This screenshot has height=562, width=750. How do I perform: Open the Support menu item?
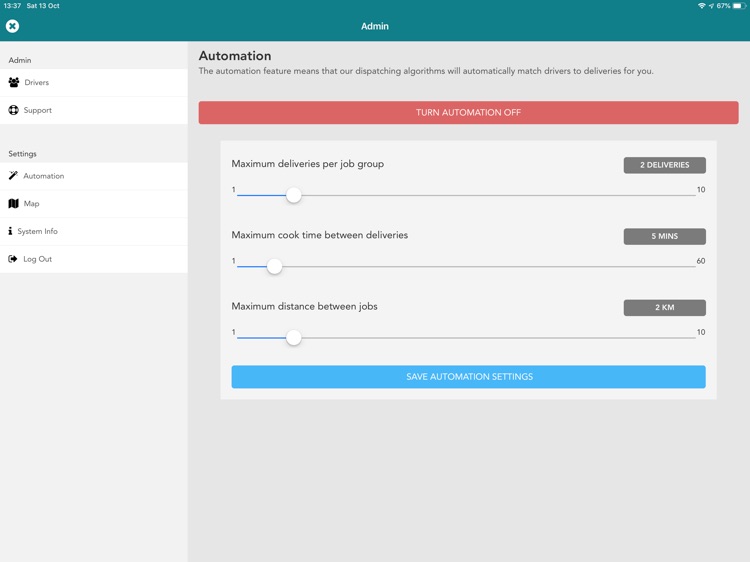tap(94, 110)
